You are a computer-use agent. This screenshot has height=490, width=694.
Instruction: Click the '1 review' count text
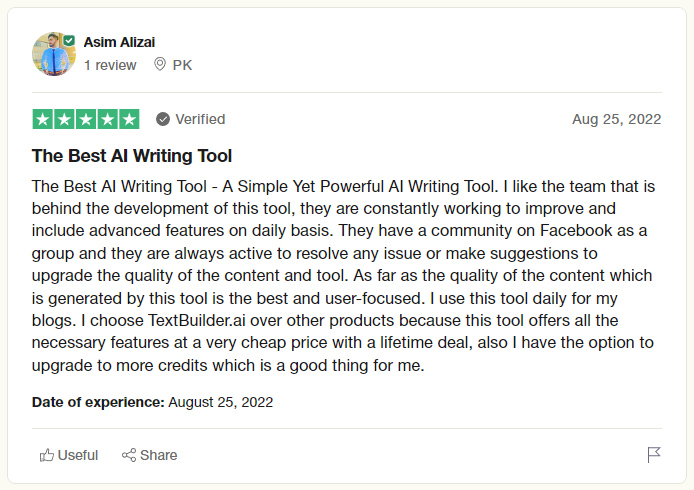point(110,65)
